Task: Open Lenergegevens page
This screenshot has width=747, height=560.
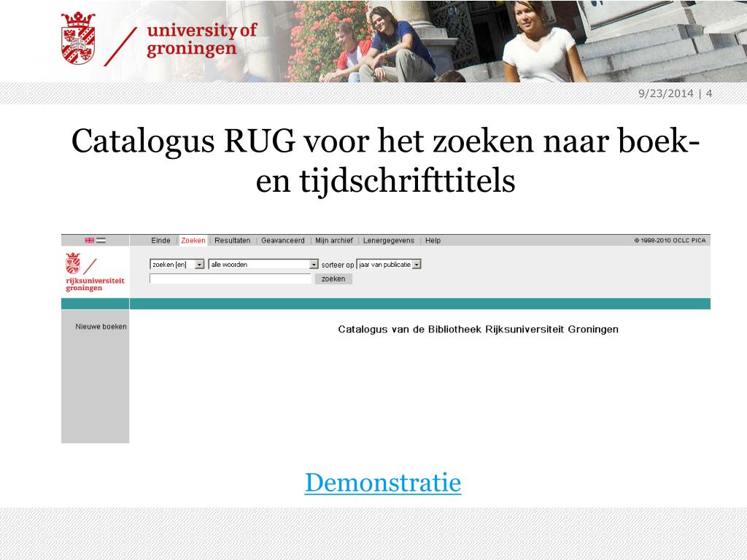Action: pyautogui.click(x=389, y=241)
